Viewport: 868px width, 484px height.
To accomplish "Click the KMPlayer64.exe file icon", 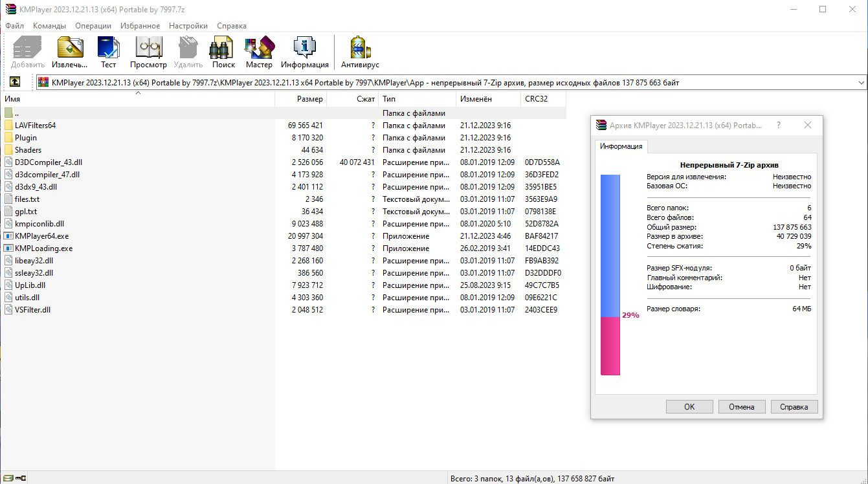I will click(9, 236).
